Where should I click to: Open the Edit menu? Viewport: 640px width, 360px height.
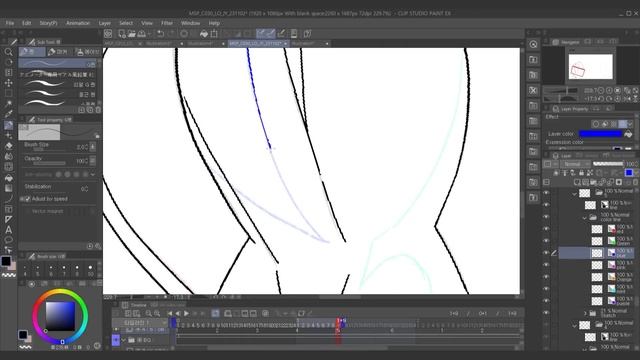tap(27, 23)
